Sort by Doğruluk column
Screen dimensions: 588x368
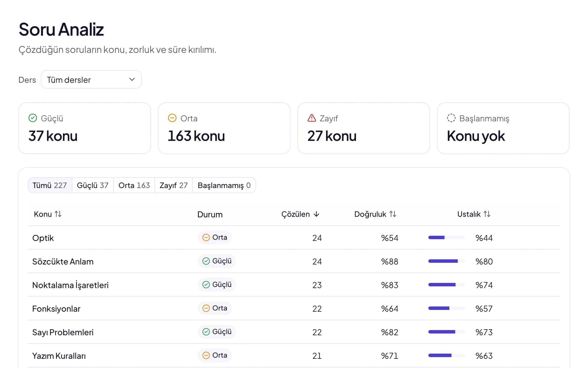(375, 214)
